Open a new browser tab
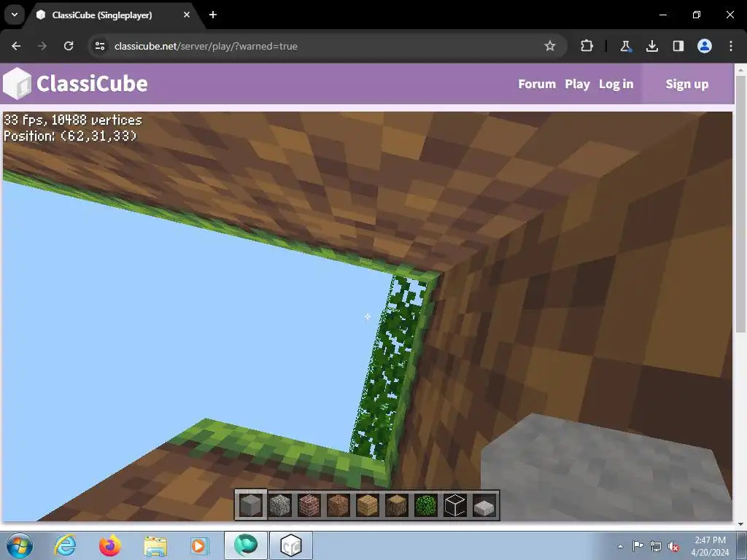 pyautogui.click(x=213, y=15)
